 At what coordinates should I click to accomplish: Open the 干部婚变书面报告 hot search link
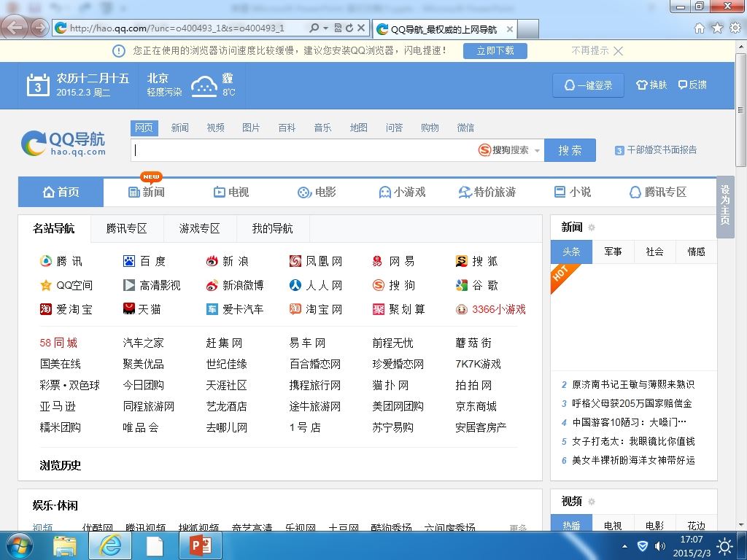pos(661,150)
